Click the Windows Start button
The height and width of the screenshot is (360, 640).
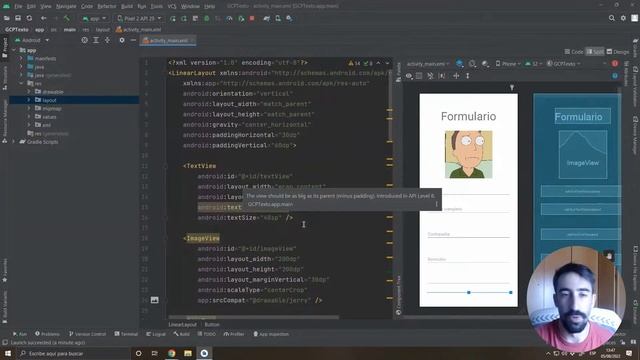click(x=8, y=353)
